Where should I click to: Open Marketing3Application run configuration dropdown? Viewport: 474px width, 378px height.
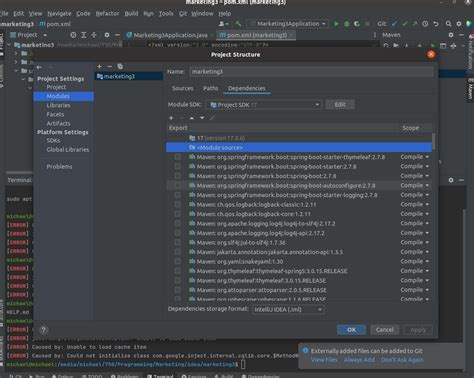pos(288,24)
